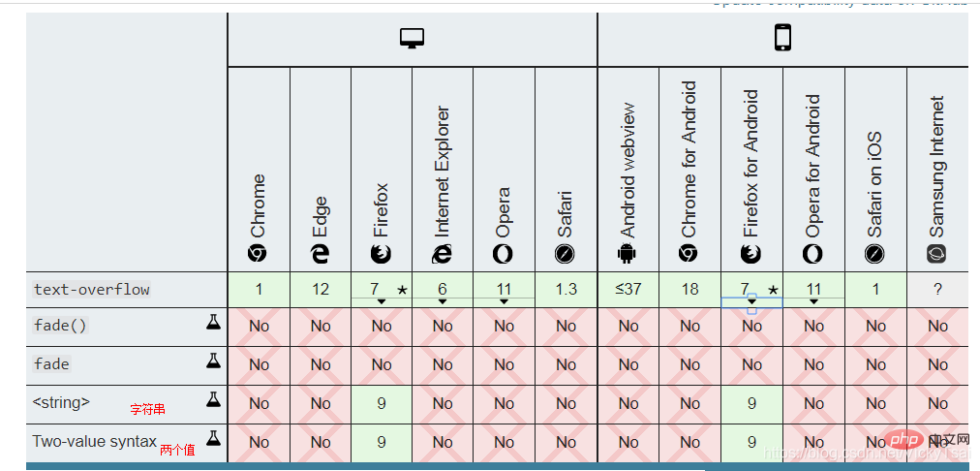Viewport: 980px width, 471px height.
Task: Expand Firefox for Android version notes
Action: [x=751, y=301]
